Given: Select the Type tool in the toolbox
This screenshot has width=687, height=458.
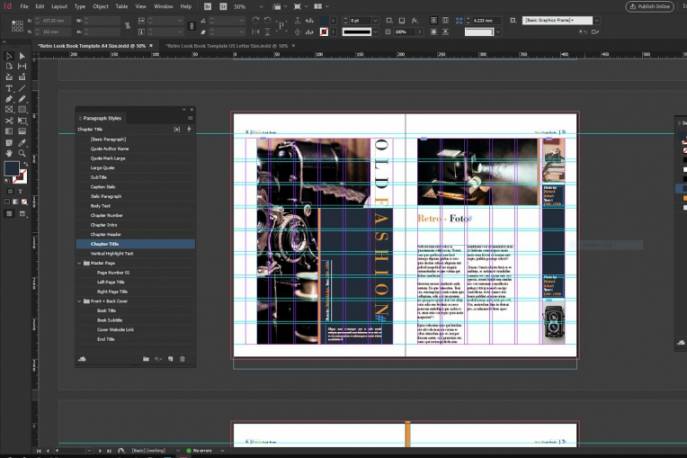Looking at the screenshot, I should click(x=9, y=88).
